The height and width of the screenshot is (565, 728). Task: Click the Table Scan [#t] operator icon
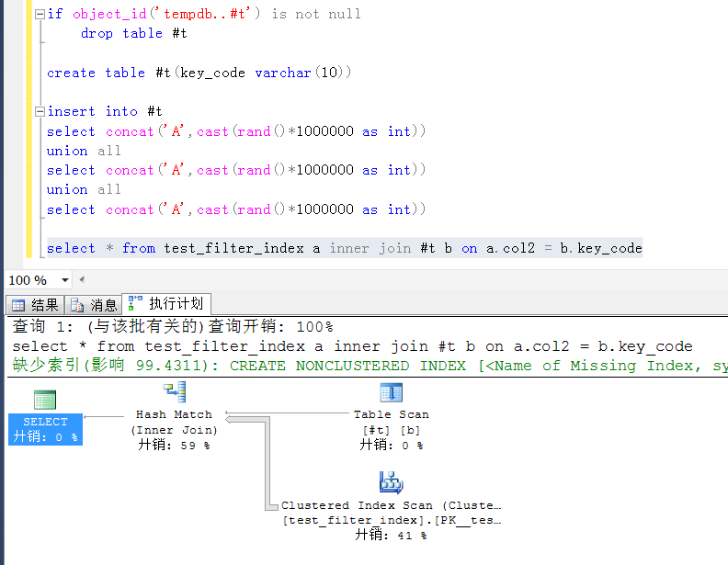392,393
